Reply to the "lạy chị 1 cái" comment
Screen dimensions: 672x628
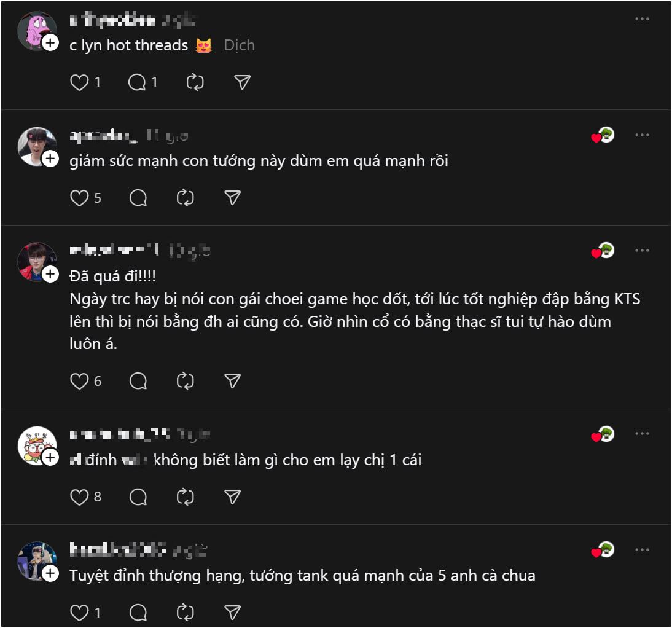[x=138, y=497]
